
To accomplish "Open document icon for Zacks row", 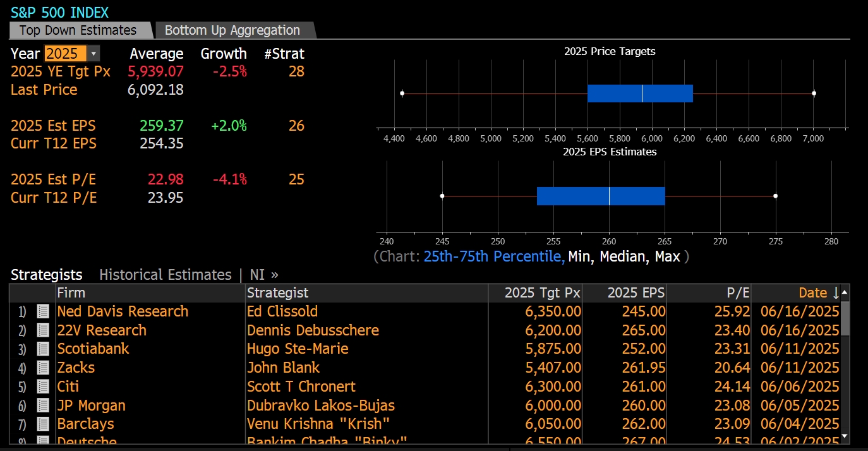I will coord(43,368).
